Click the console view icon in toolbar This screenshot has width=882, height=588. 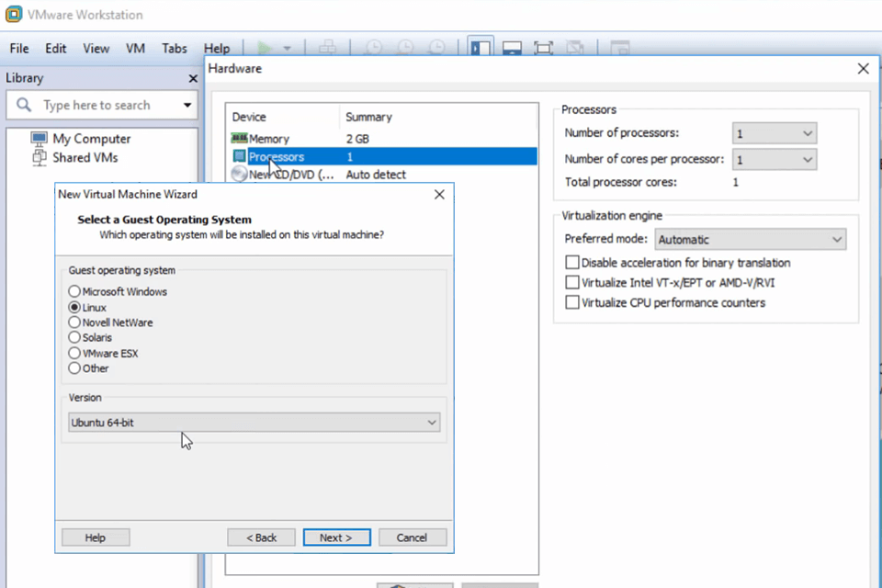pyautogui.click(x=620, y=49)
